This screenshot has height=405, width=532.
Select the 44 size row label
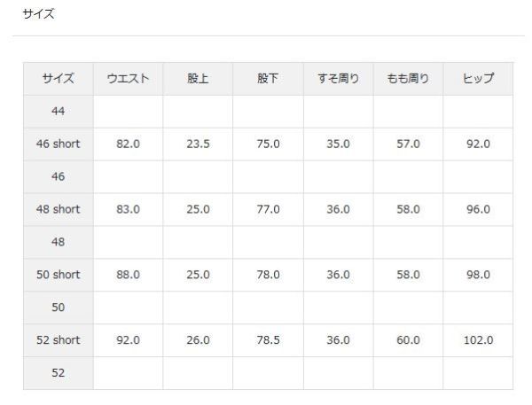pyautogui.click(x=58, y=112)
